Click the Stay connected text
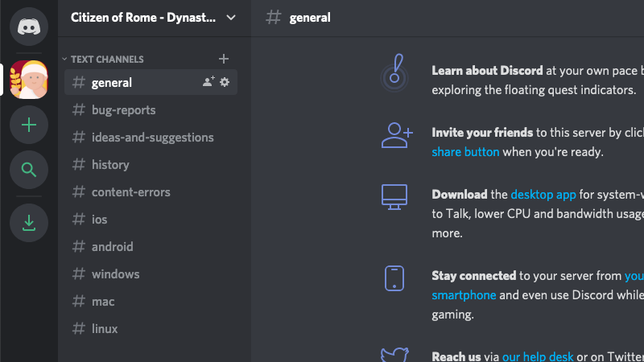The image size is (644, 362). [x=473, y=276]
